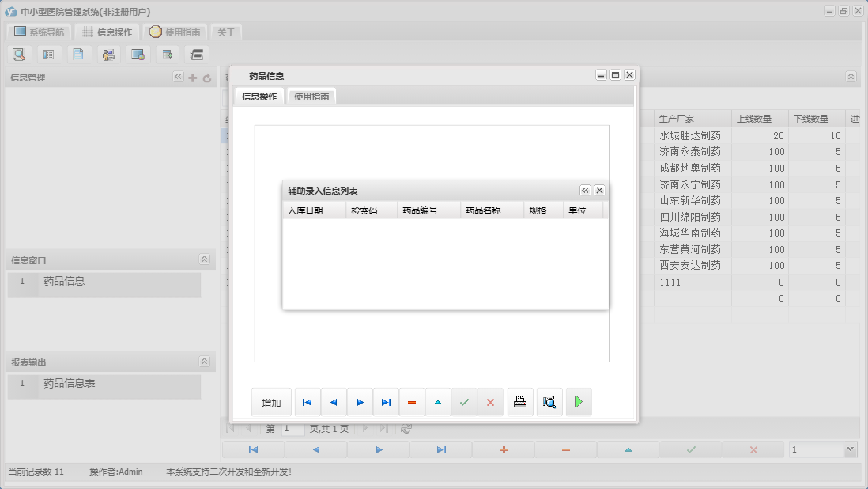Click the green play arrow icon

[x=579, y=402]
